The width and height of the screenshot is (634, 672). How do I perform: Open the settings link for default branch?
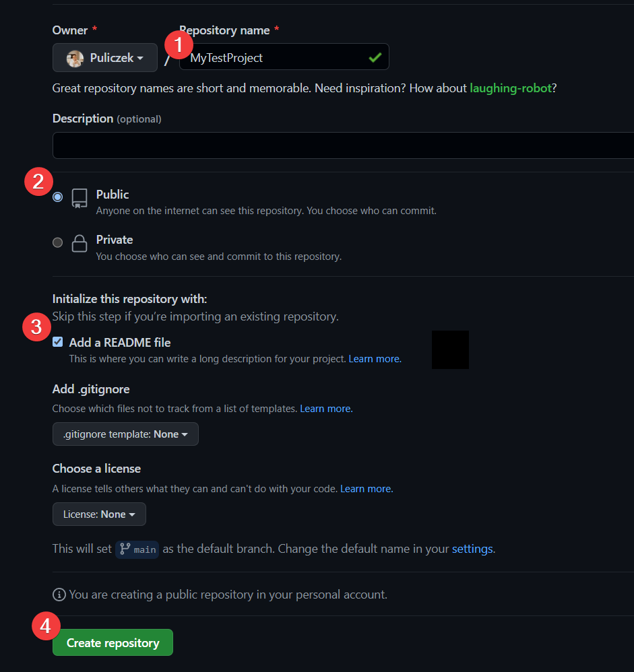click(472, 549)
